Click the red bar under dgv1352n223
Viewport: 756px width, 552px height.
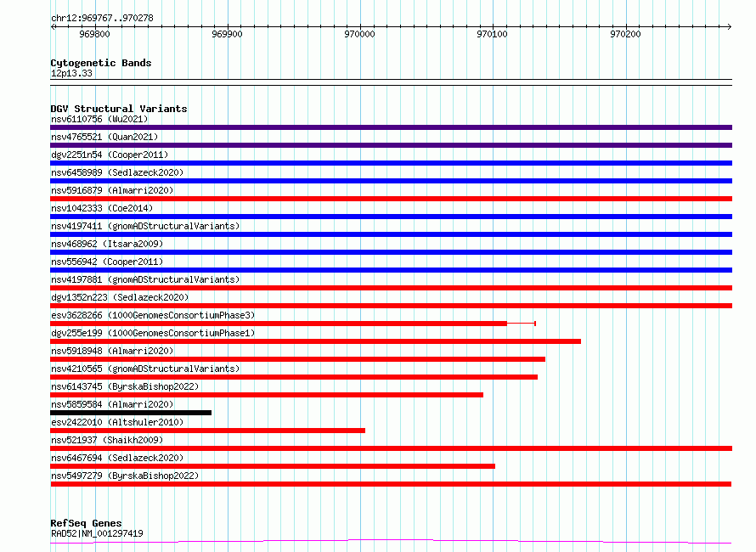(391, 306)
